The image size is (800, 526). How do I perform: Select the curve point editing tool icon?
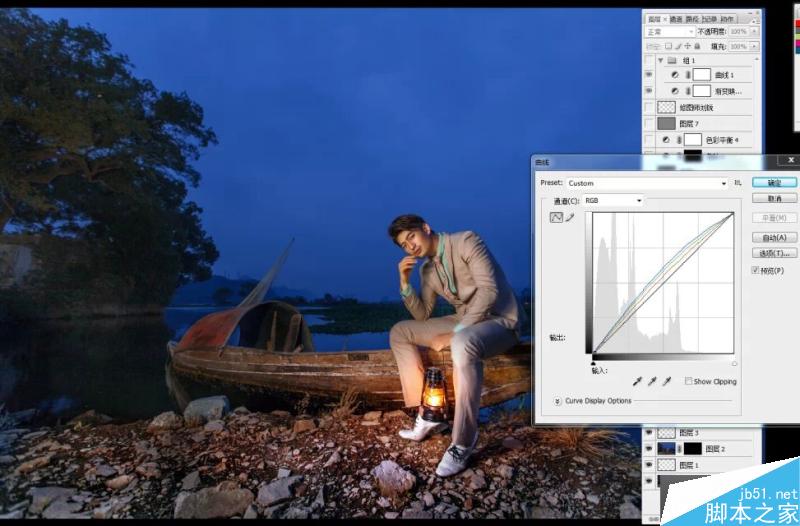click(x=556, y=217)
